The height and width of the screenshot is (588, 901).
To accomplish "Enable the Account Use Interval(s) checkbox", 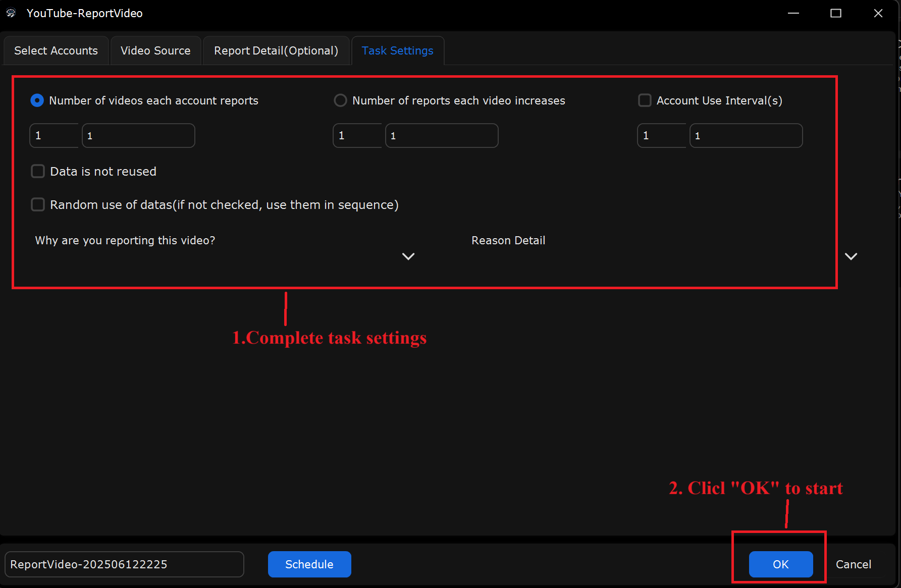I will [x=645, y=100].
